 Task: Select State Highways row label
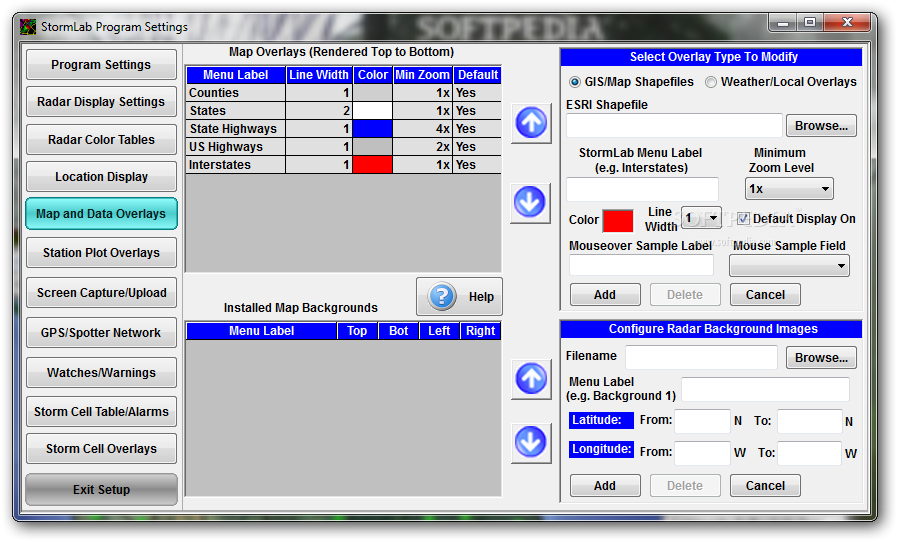tap(233, 129)
